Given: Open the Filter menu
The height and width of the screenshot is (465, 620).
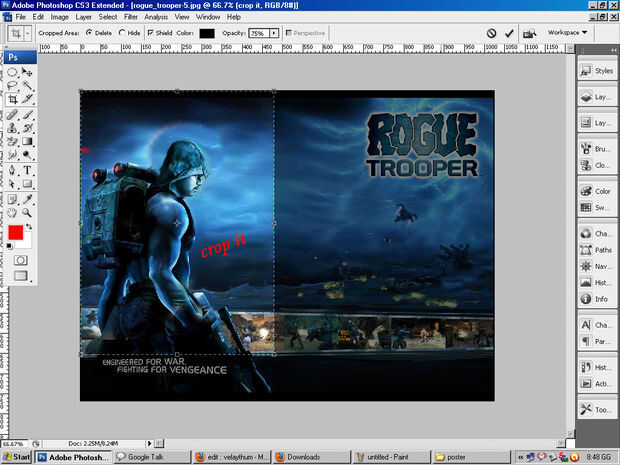Looking at the screenshot, I should click(x=131, y=17).
